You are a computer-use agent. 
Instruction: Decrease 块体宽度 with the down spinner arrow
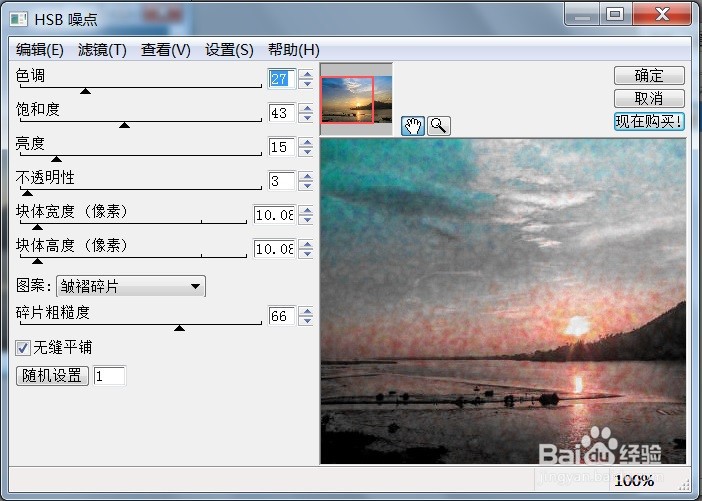(x=307, y=220)
